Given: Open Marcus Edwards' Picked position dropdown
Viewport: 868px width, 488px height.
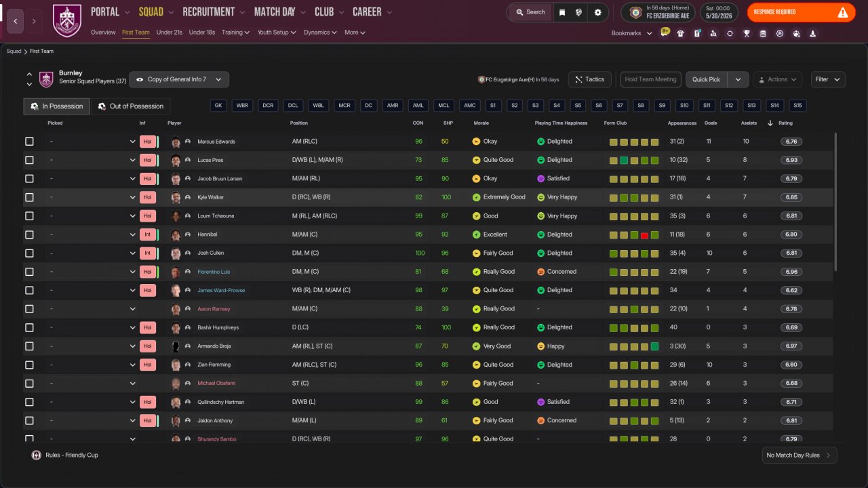Looking at the screenshot, I should click(92, 142).
